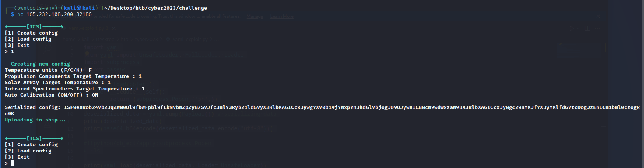
Task: Click the editor vertical scrollbar thumb
Action: (x=605, y=47)
